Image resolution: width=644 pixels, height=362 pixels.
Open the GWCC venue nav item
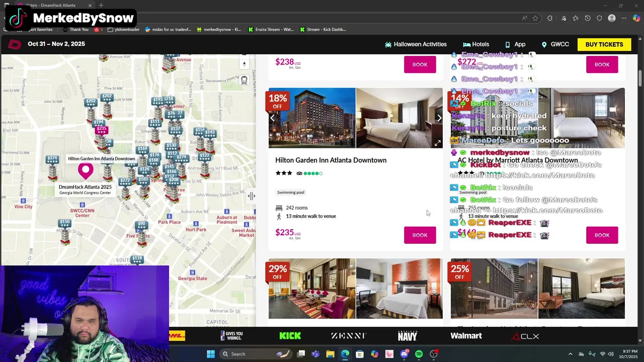point(555,44)
